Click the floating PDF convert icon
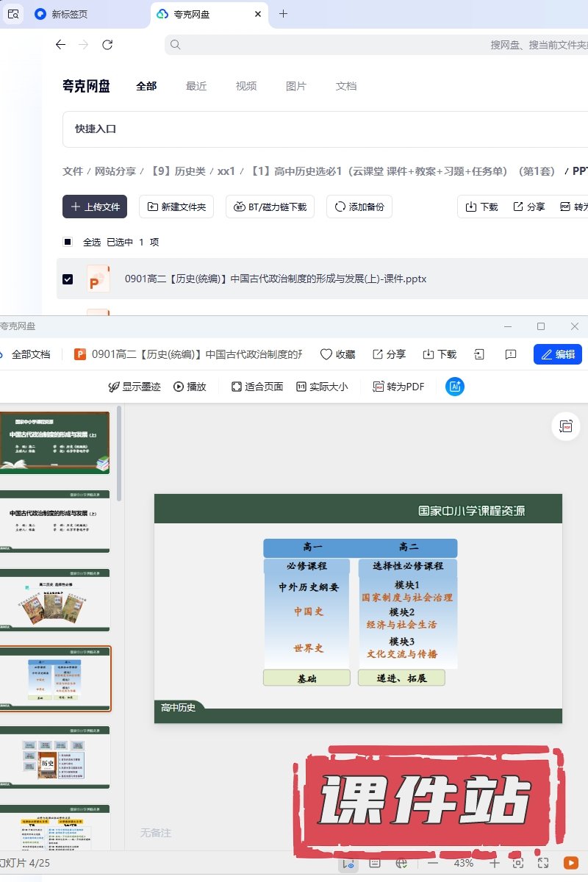 [566, 427]
